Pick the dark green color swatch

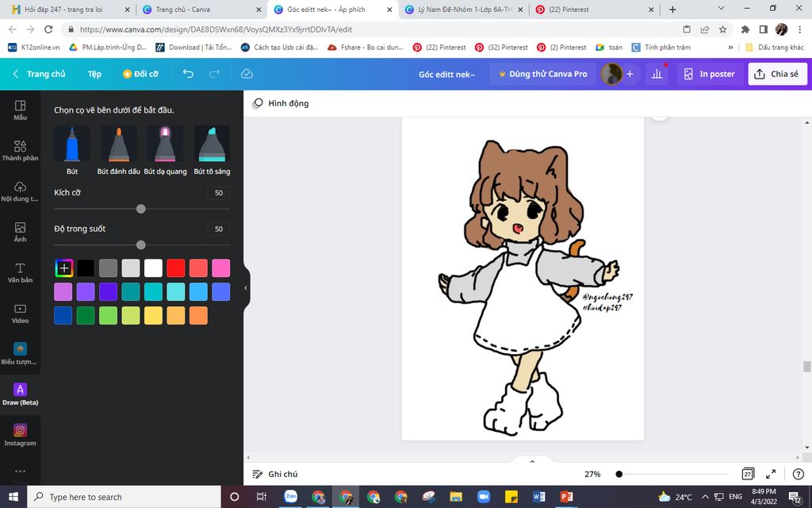[x=86, y=315]
